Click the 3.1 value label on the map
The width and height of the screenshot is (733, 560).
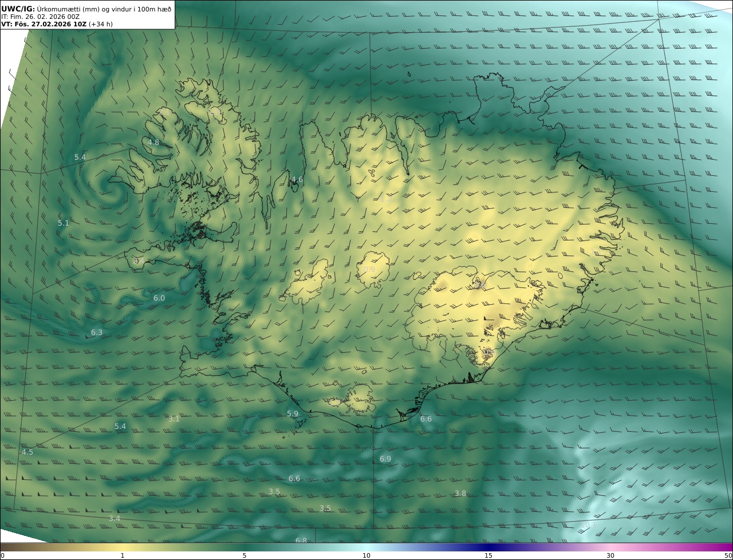174,419
